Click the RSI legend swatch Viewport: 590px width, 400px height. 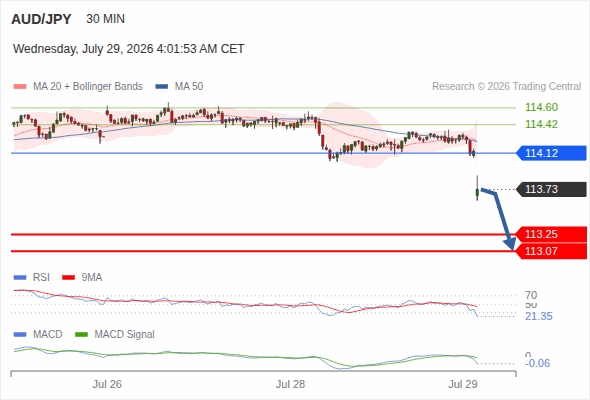tap(20, 278)
